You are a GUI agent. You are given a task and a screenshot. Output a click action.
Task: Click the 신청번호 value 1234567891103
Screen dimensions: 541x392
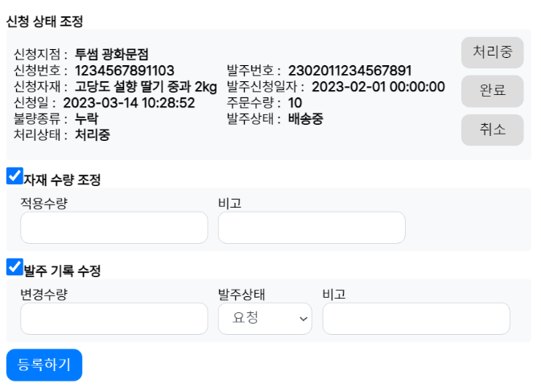pos(125,71)
